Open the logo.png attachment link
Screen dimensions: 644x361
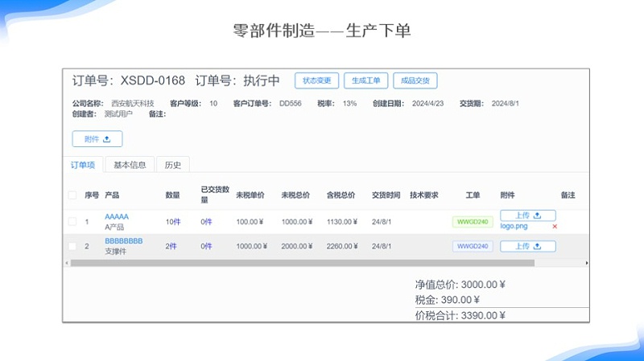(x=513, y=227)
